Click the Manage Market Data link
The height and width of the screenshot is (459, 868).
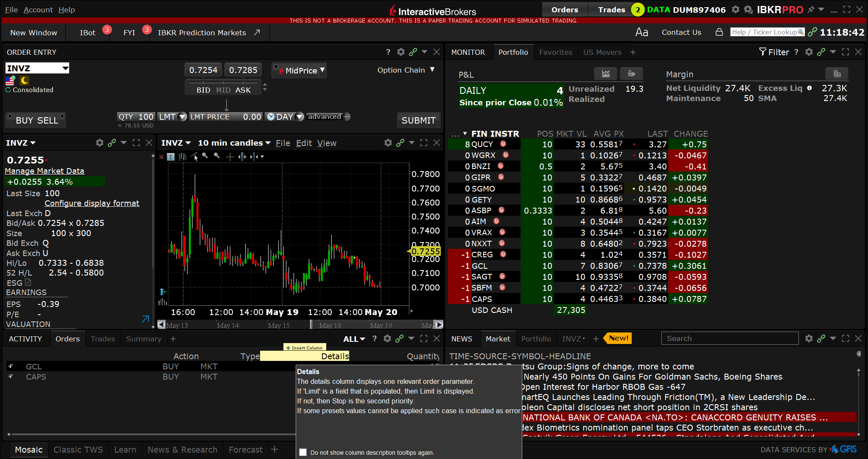click(45, 171)
